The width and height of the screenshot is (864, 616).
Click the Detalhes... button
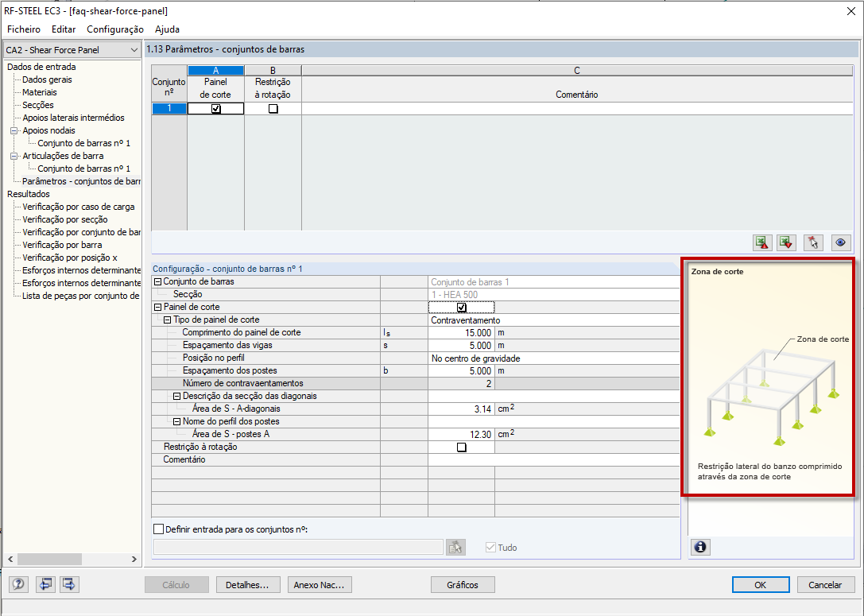pos(248,584)
